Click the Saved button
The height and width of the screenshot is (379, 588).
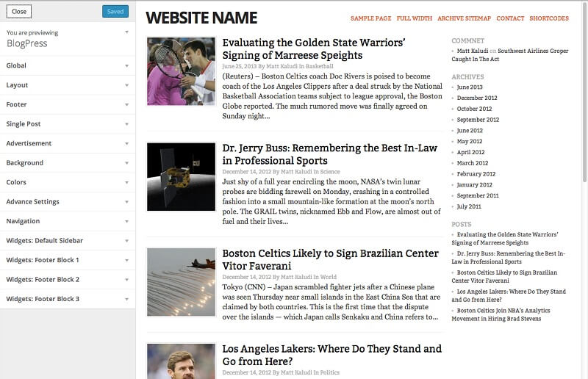(x=115, y=11)
